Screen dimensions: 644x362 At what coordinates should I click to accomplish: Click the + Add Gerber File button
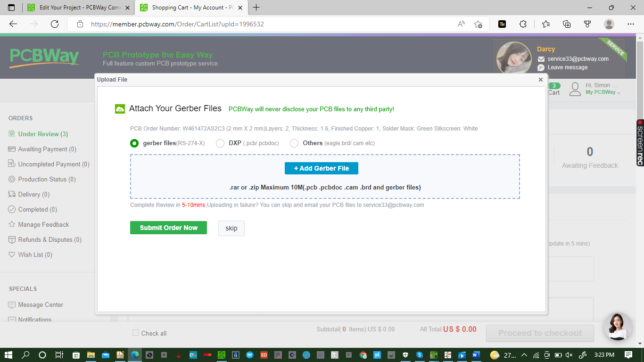(322, 168)
